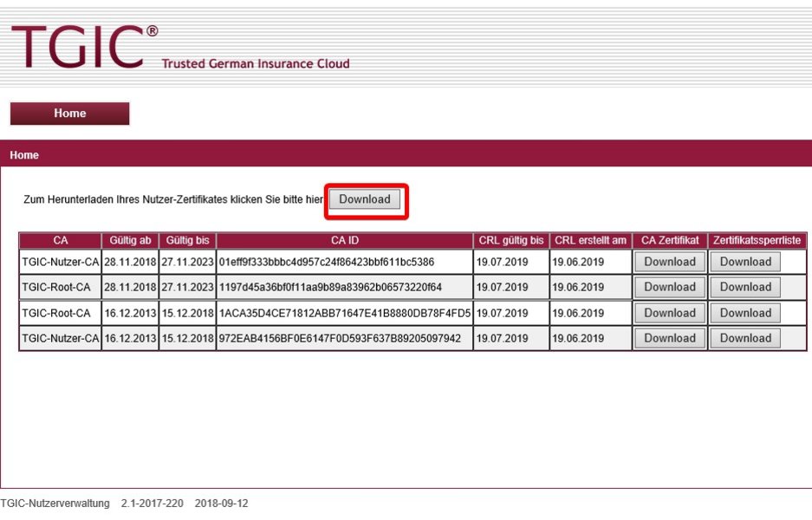Click the 'Zum Herunterladen Ihres Nutzer-Zertifikates' instruction text
The image size is (812, 520).
tap(173, 199)
